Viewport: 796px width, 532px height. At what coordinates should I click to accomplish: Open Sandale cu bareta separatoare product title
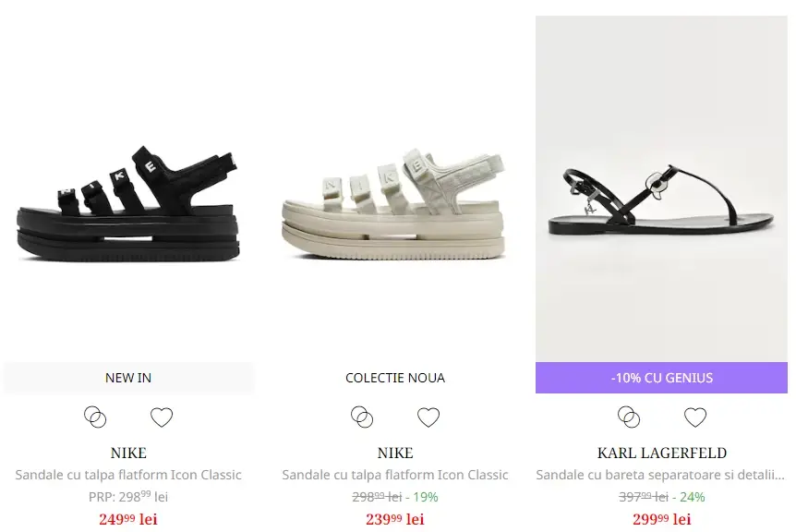click(x=661, y=475)
